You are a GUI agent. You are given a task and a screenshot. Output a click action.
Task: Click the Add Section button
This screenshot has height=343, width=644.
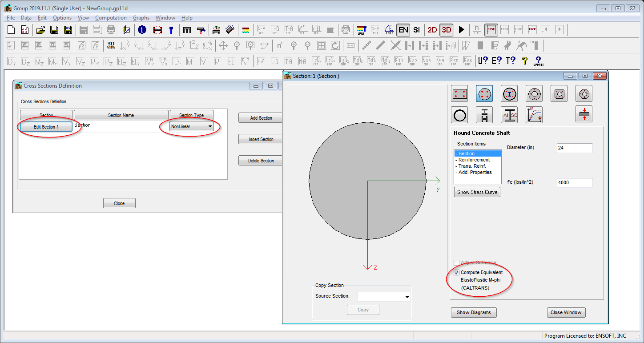[260, 117]
